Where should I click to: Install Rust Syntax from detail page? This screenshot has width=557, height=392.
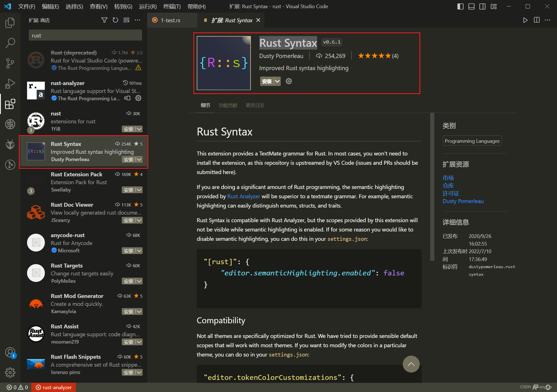pyautogui.click(x=267, y=81)
